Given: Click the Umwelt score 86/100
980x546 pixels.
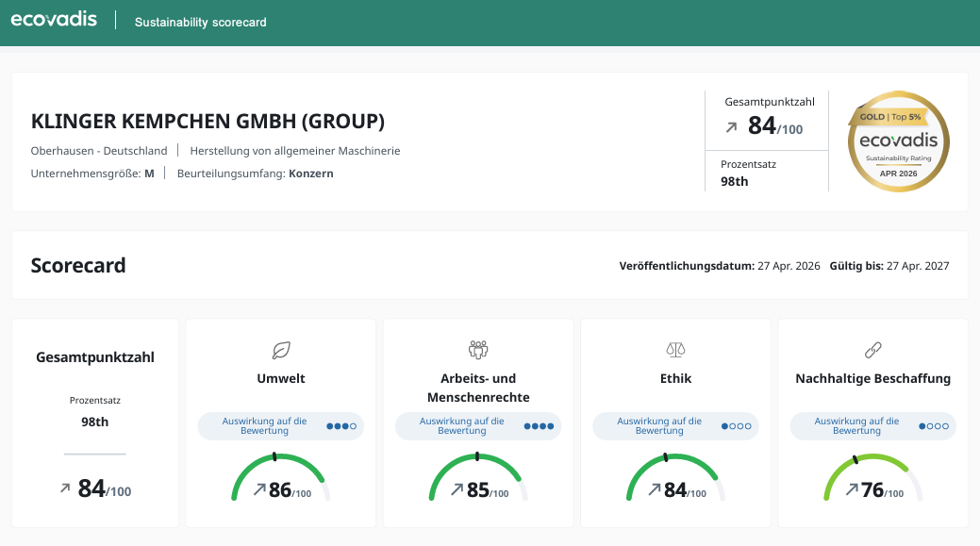Looking at the screenshot, I should 290,490.
